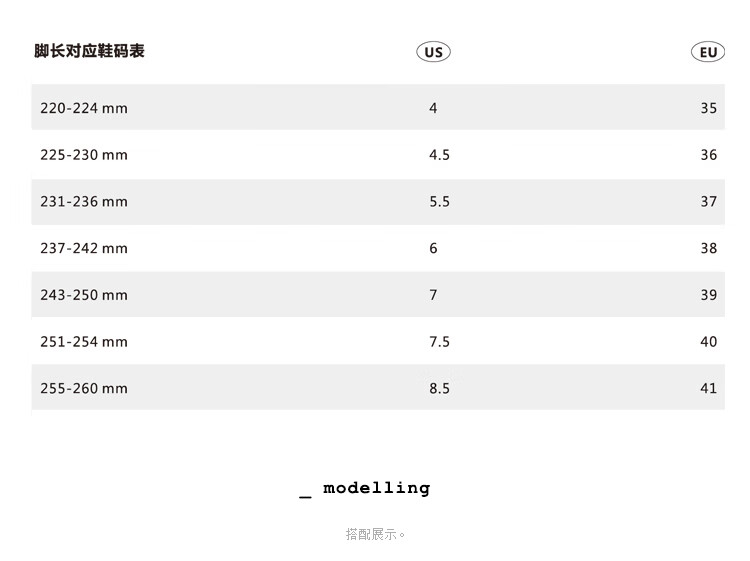The height and width of the screenshot is (561, 750).
Task: Select US size 5.5
Action: (x=439, y=202)
